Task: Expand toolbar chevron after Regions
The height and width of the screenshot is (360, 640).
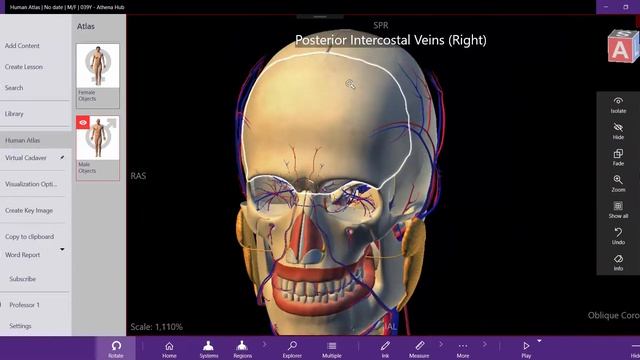Action: pyautogui.click(x=264, y=344)
